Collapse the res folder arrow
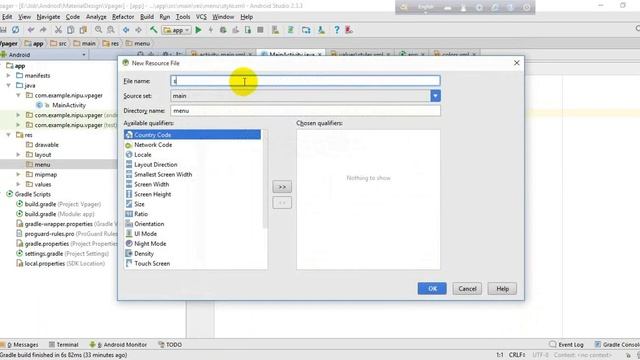640x360 pixels. pos(9,135)
